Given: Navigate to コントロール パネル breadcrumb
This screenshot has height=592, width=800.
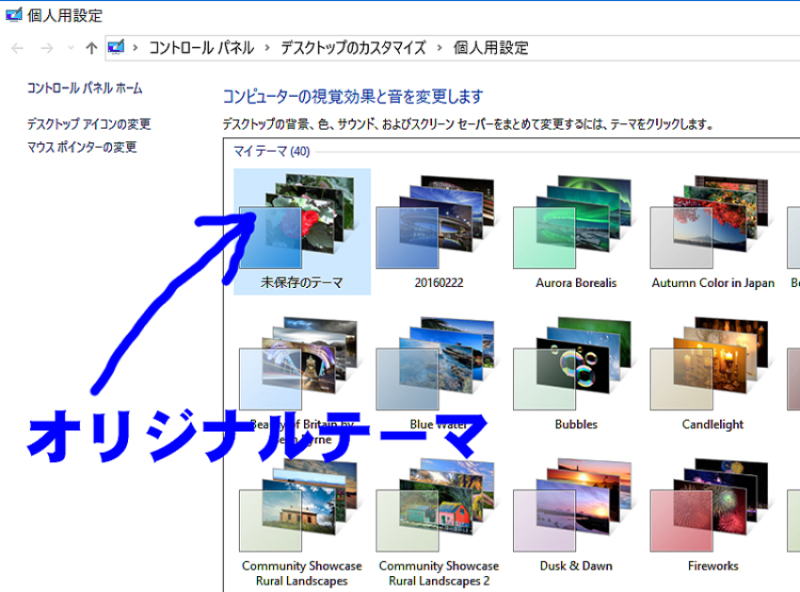Looking at the screenshot, I should coord(201,48).
